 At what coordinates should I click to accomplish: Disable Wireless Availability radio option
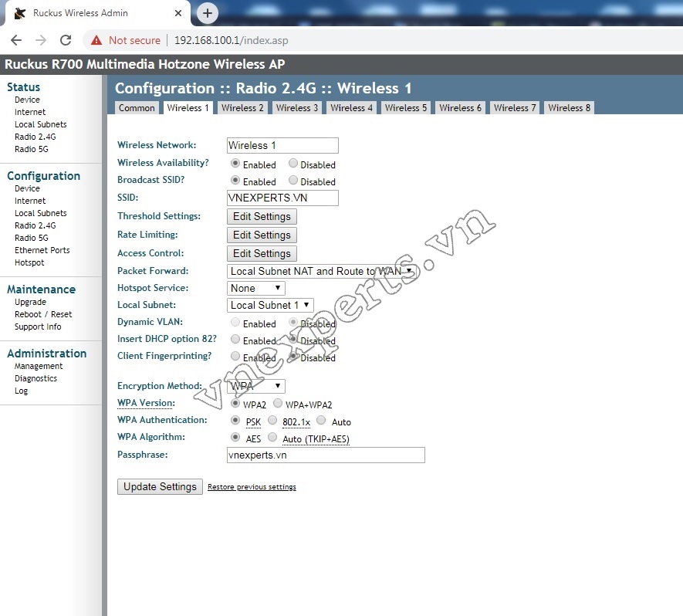tap(293, 164)
